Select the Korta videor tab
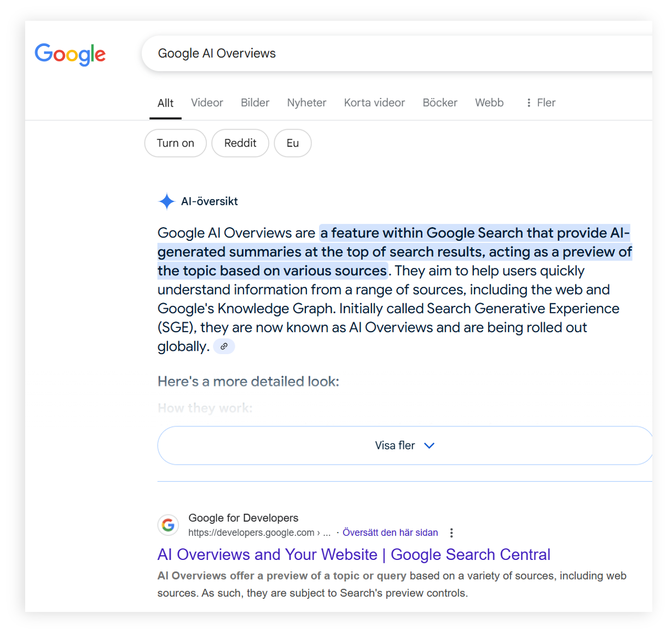The height and width of the screenshot is (636, 672). click(x=374, y=103)
